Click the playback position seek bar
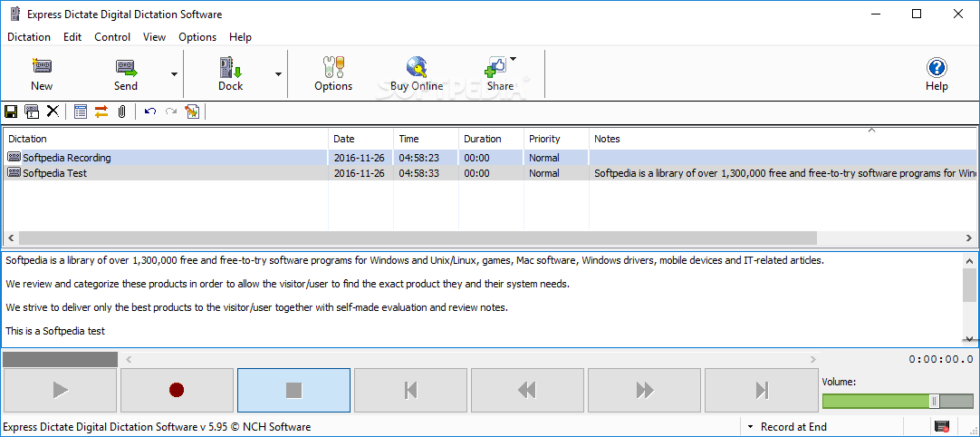 point(469,359)
